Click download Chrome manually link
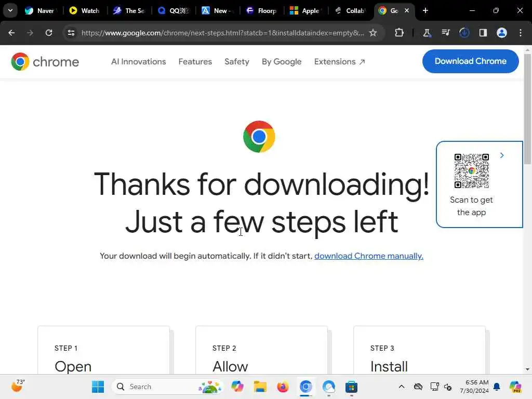 coord(369,256)
